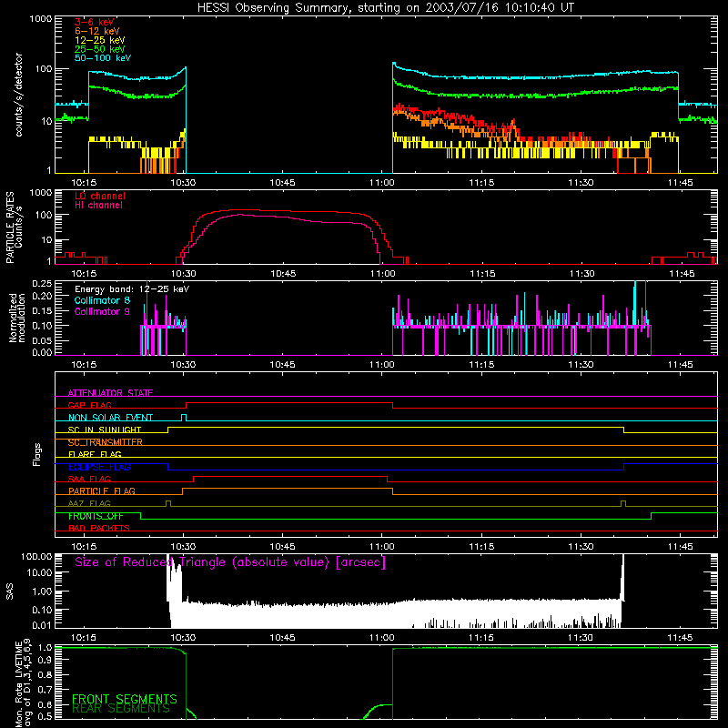Select the Collimator 9 legend entry
This screenshot has width=728, height=728.
pos(102,311)
